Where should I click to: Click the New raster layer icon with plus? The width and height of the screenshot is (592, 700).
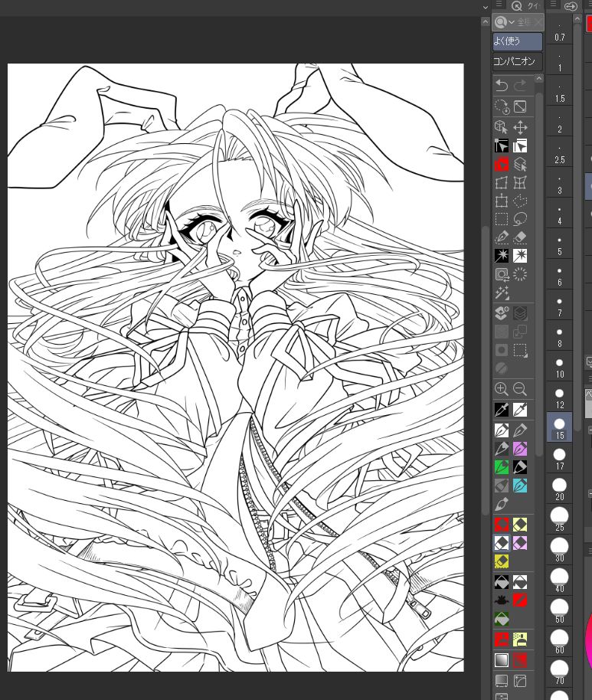click(x=502, y=313)
